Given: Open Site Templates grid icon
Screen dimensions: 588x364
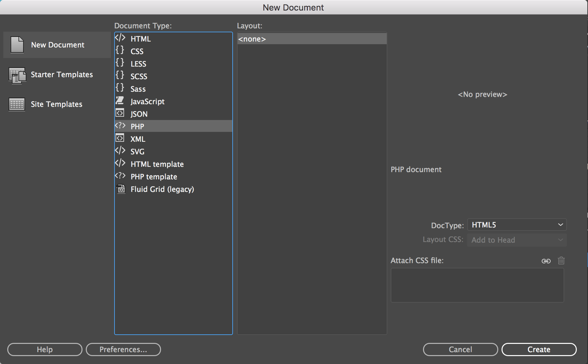Looking at the screenshot, I should pyautogui.click(x=17, y=105).
